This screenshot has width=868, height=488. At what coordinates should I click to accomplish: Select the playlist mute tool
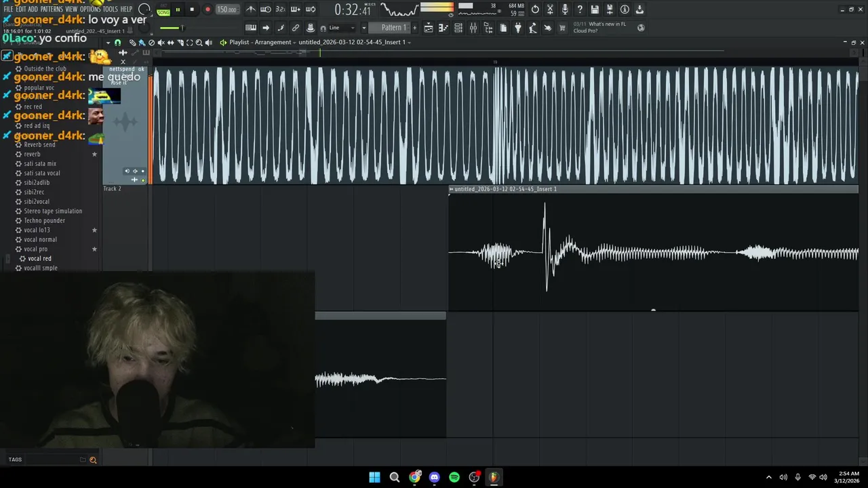[x=161, y=43]
